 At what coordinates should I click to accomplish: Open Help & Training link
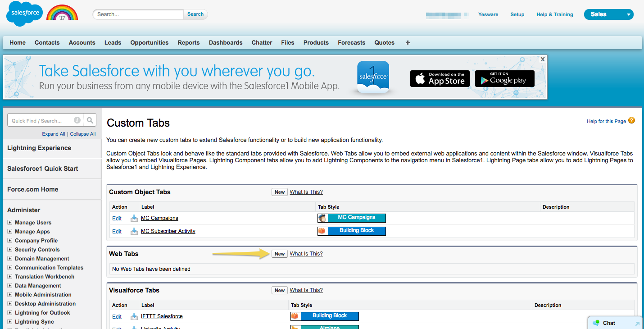pyautogui.click(x=555, y=14)
